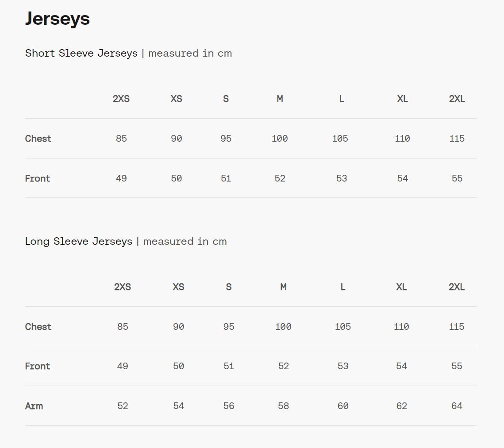Click Arm value 52 for size 2XS
This screenshot has width=504, height=448.
coord(123,406)
